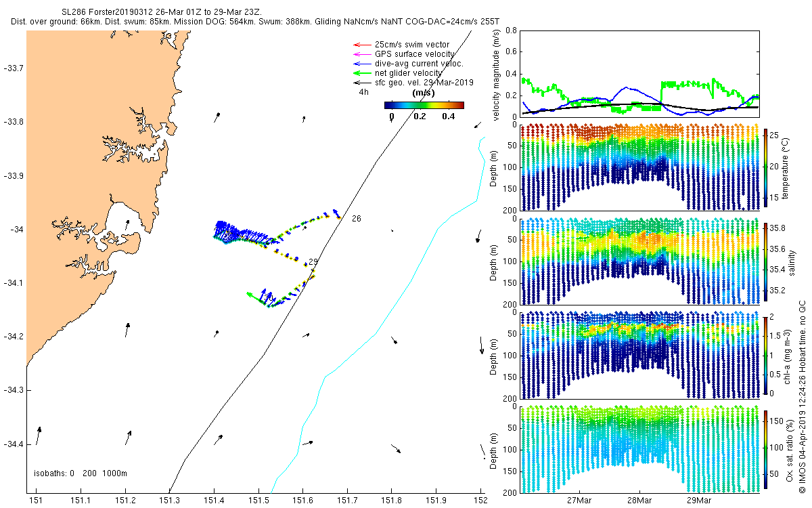Select the salinity vertical colorbar
812x508 pixels.
[766, 261]
